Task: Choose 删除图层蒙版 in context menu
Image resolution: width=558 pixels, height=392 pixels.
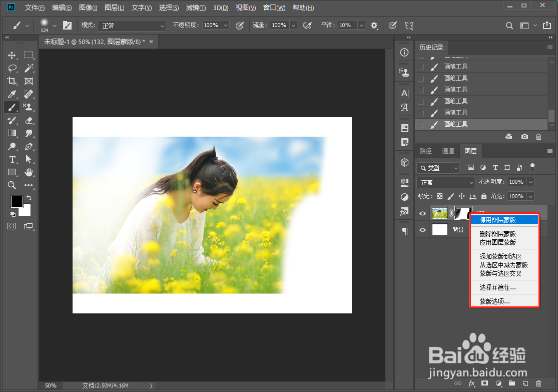Action: [504, 234]
